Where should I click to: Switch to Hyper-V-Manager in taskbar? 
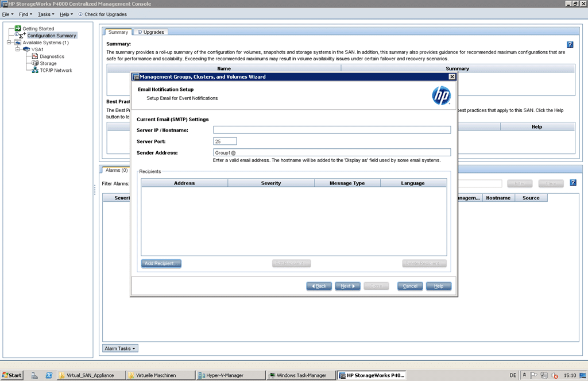(230, 375)
